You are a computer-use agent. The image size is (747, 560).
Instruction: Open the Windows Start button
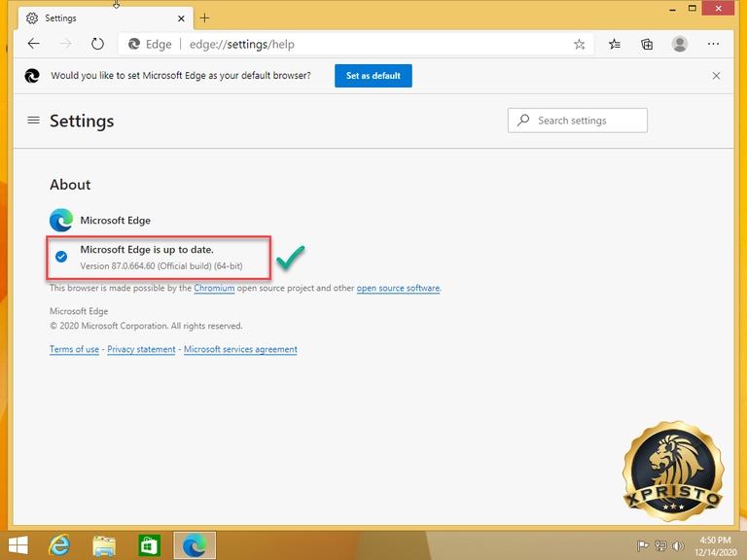pos(18,545)
